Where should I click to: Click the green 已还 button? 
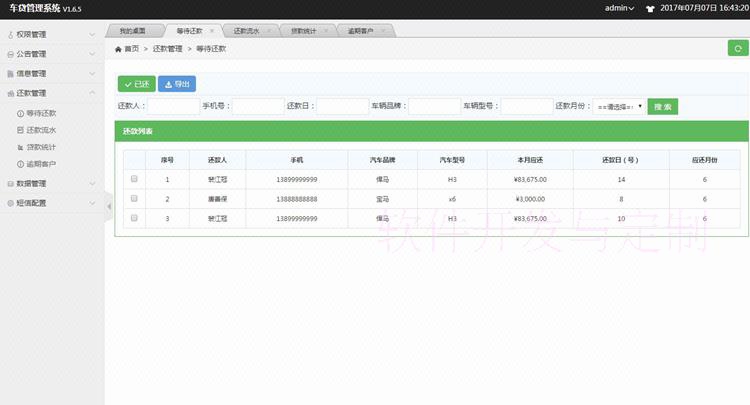coord(137,84)
